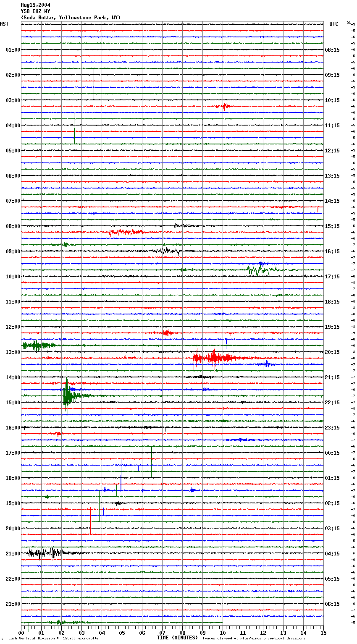Click the 17:15 UTC time label
The width and height of the screenshot is (357, 644).
(332, 277)
